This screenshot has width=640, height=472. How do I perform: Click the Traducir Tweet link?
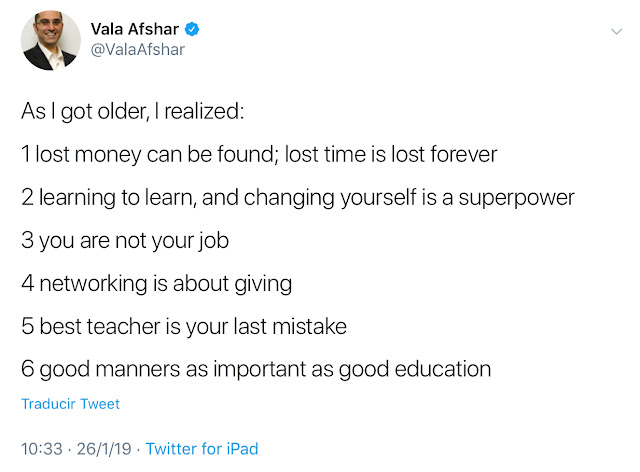tap(70, 404)
